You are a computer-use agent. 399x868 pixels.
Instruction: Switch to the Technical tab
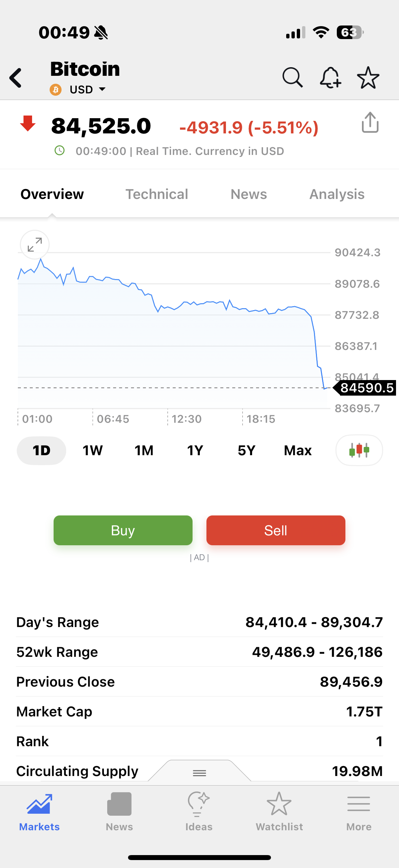156,194
